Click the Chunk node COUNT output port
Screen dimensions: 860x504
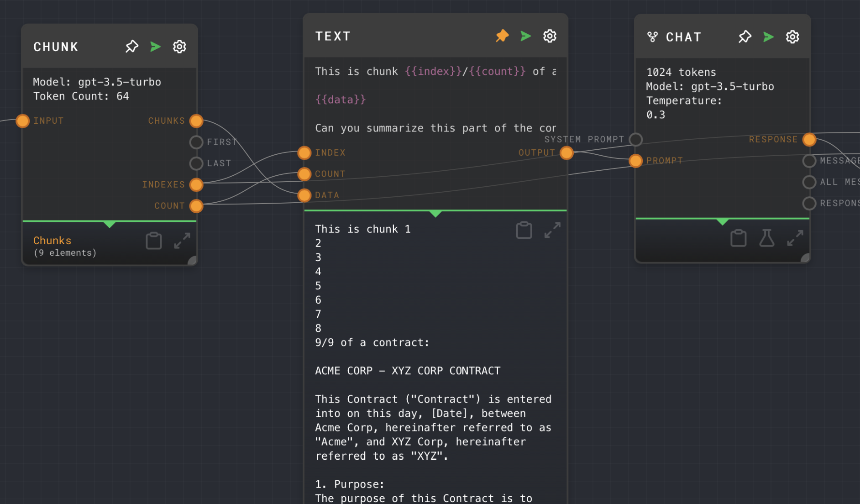pyautogui.click(x=196, y=206)
